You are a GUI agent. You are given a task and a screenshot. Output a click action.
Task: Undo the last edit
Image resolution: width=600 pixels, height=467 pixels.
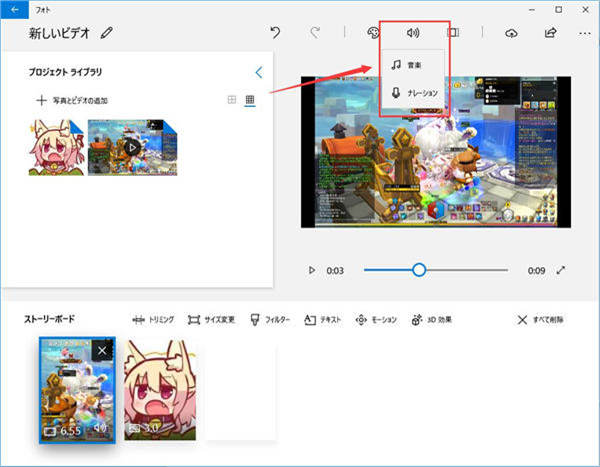275,33
